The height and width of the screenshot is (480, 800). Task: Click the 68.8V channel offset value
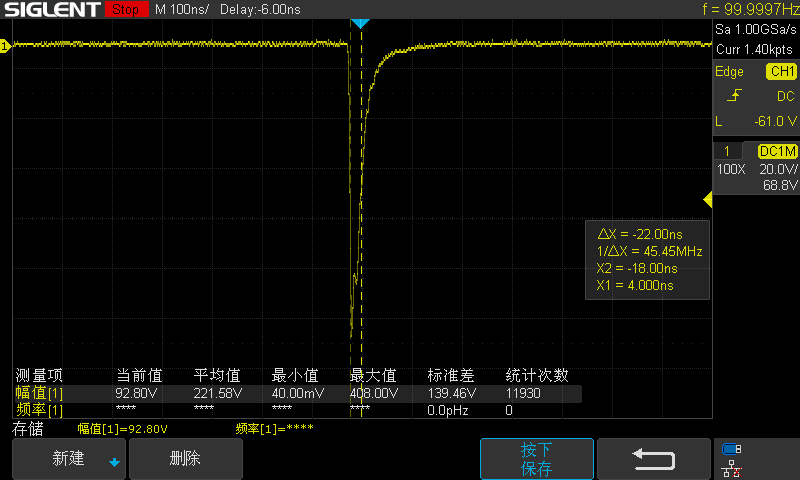point(780,185)
